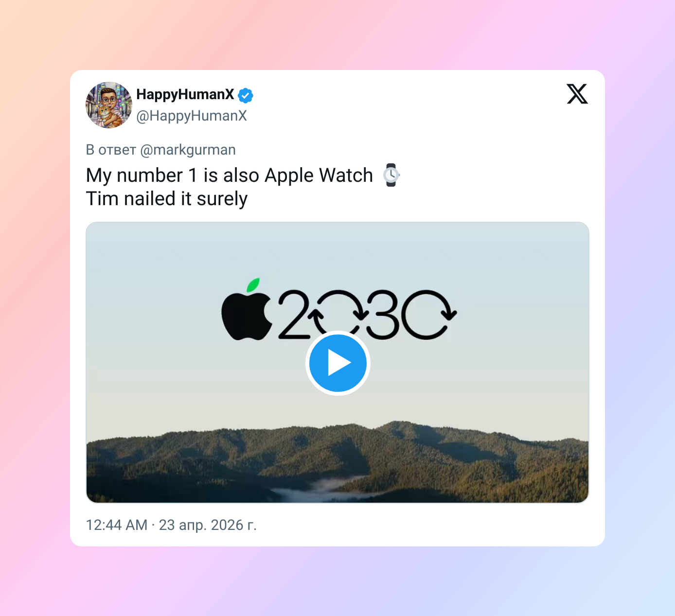Click the X logo in the card corner
This screenshot has height=616, width=675.
pyautogui.click(x=577, y=94)
